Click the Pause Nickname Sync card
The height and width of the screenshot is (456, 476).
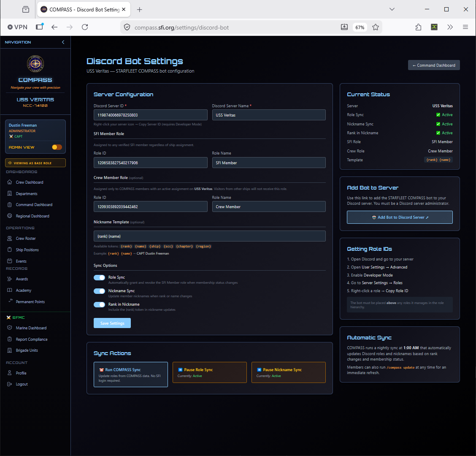click(289, 372)
